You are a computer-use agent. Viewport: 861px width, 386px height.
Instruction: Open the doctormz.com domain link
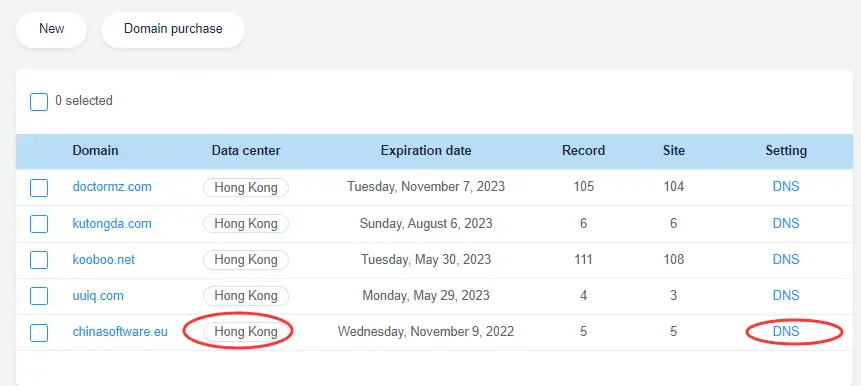(x=112, y=187)
